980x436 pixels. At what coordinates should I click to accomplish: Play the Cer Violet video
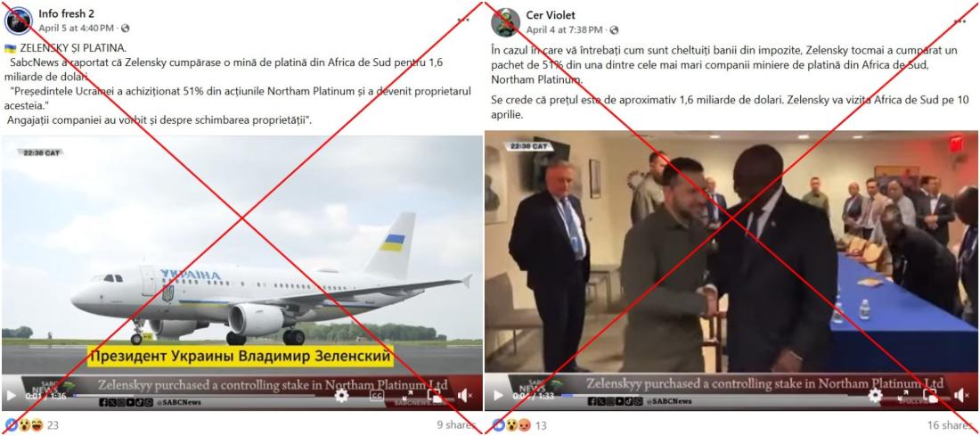coord(498,395)
